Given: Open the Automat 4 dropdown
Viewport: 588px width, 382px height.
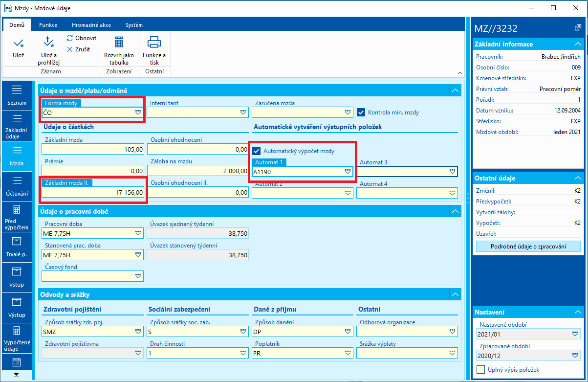Looking at the screenshot, I should (453, 193).
